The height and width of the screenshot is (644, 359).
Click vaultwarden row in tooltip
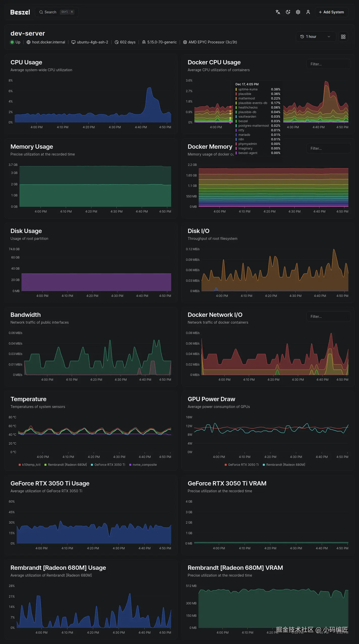tap(258, 117)
